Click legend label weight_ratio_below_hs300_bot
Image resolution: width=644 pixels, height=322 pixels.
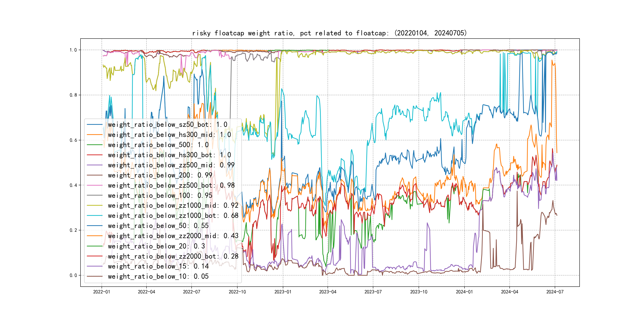(x=169, y=155)
